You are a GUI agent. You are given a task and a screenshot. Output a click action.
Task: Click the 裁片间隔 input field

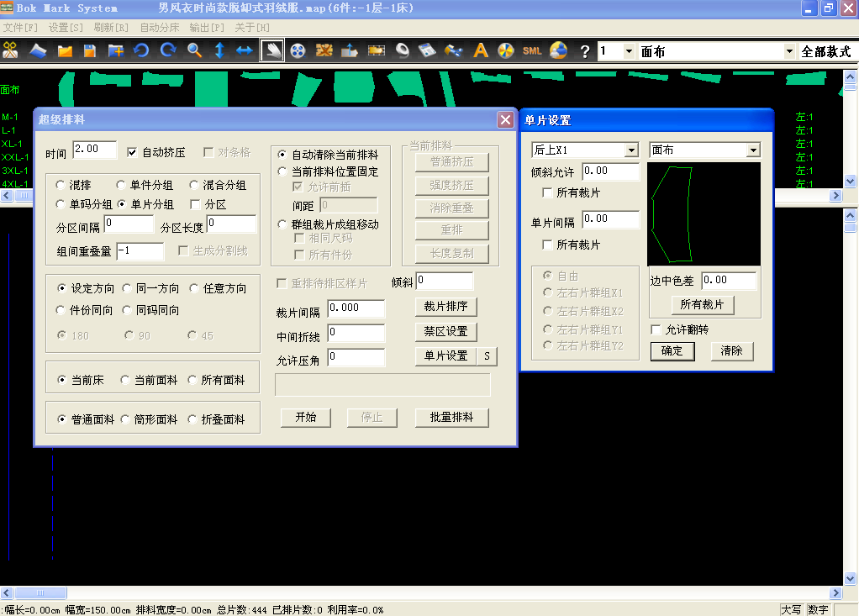[x=356, y=308]
